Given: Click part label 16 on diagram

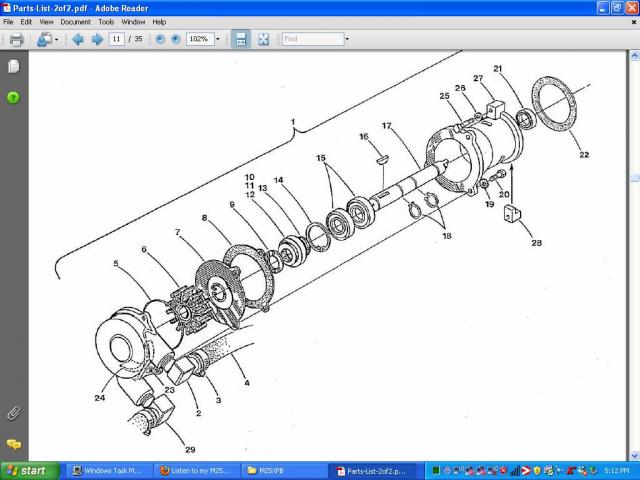Looking at the screenshot, I should click(x=364, y=136).
